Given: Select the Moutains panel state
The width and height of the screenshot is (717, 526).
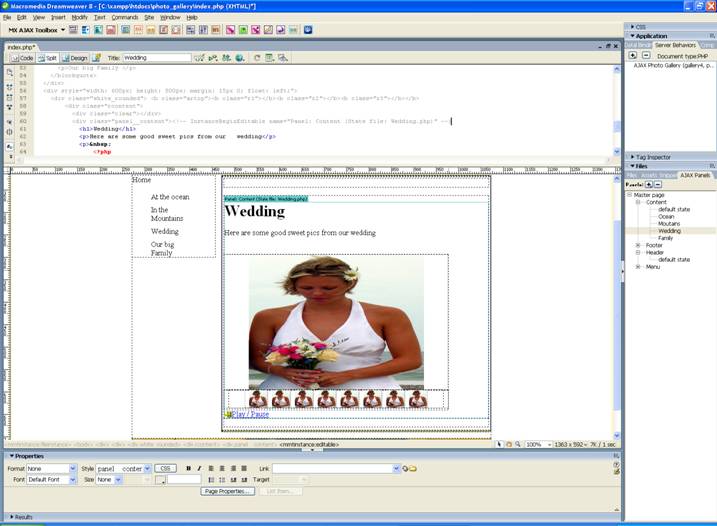Looking at the screenshot, I should click(x=669, y=224).
